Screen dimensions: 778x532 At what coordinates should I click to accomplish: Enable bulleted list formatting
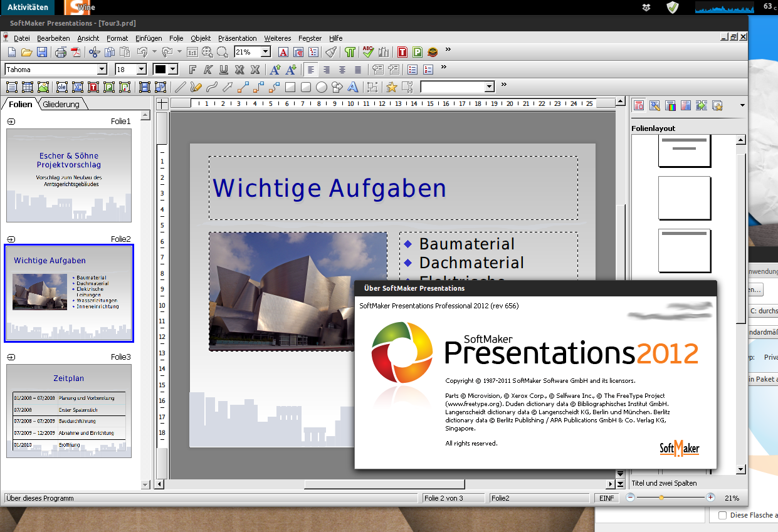pyautogui.click(x=412, y=70)
